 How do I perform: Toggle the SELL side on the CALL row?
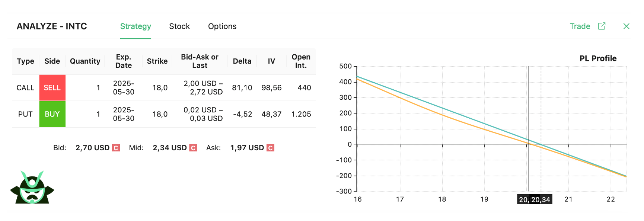pyautogui.click(x=52, y=87)
